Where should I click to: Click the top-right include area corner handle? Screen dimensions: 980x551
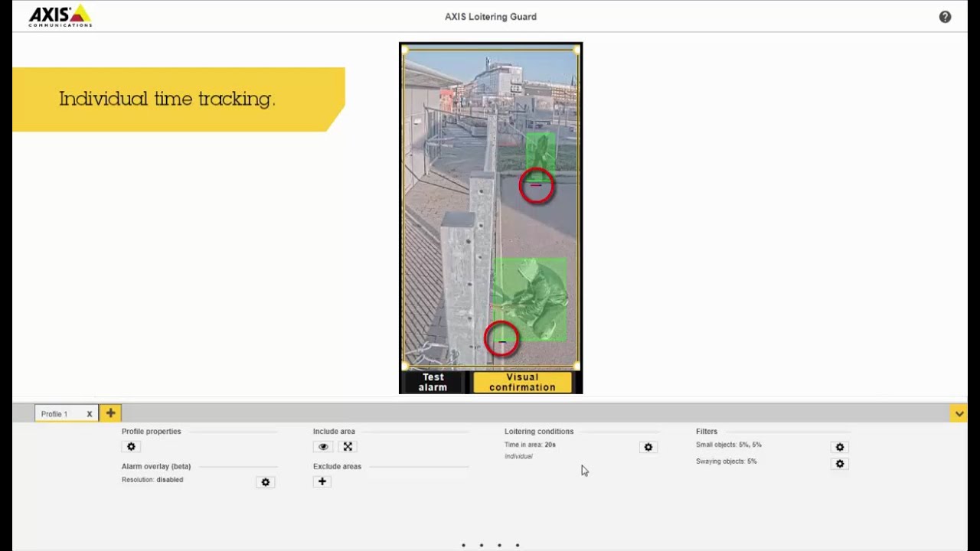tap(577, 51)
